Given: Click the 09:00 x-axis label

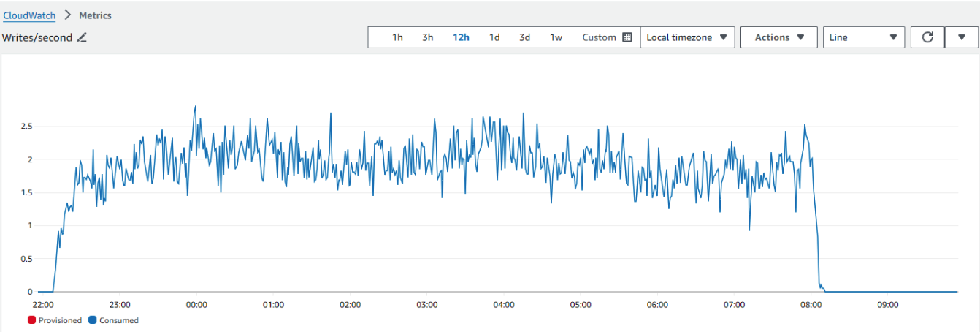Looking at the screenshot, I should pos(888,304).
